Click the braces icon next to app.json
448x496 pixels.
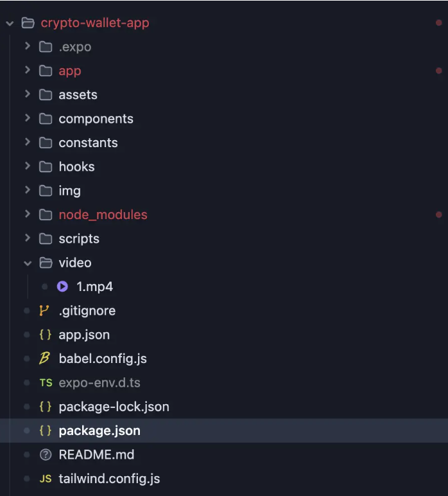point(45,335)
